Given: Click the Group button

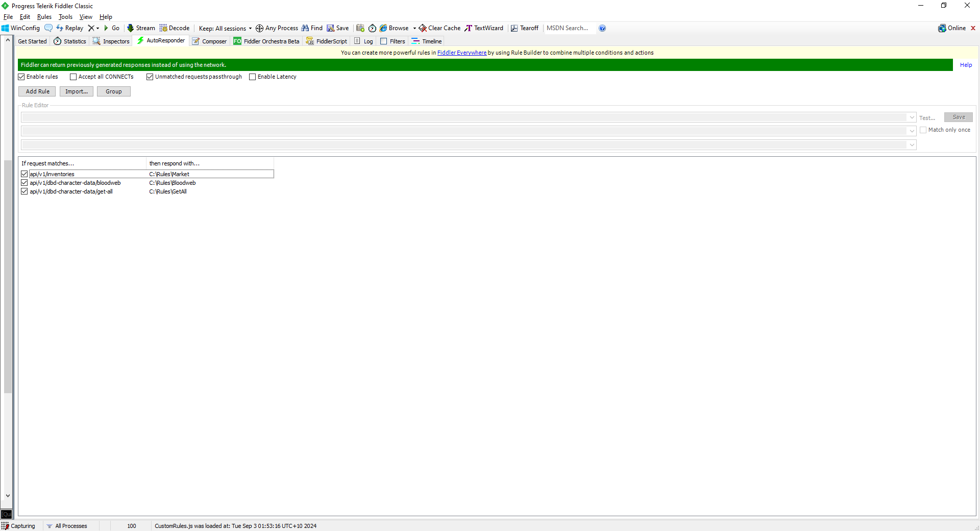Looking at the screenshot, I should coord(114,91).
